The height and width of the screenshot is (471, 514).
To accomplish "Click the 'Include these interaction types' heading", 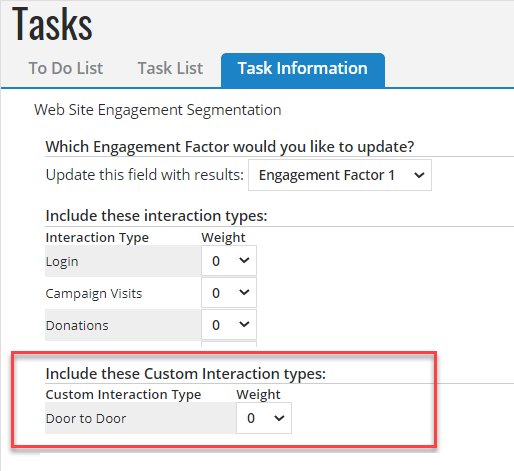I will tap(156, 215).
